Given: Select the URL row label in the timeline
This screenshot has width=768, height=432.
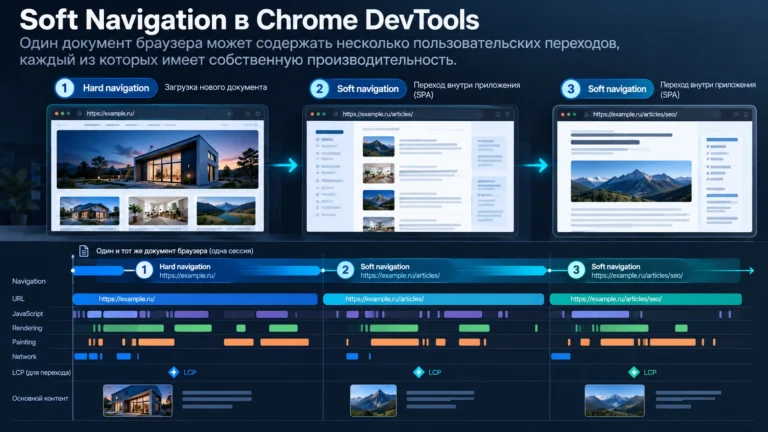Looking at the screenshot, I should pos(18,299).
